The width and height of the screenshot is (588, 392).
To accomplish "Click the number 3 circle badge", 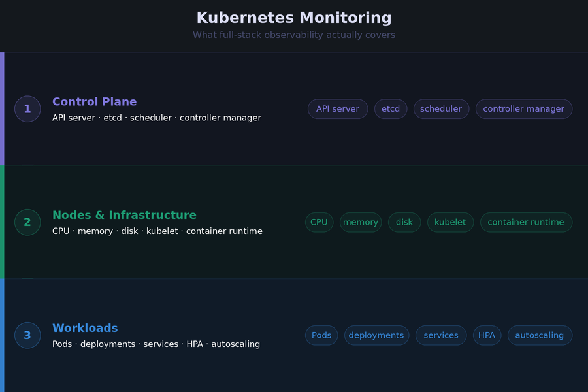I will (27, 335).
